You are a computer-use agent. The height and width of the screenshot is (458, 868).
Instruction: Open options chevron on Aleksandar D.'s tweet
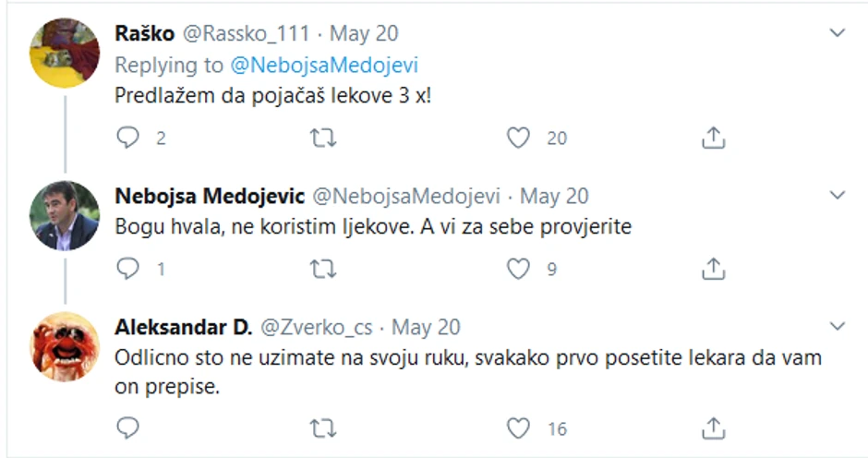click(838, 327)
